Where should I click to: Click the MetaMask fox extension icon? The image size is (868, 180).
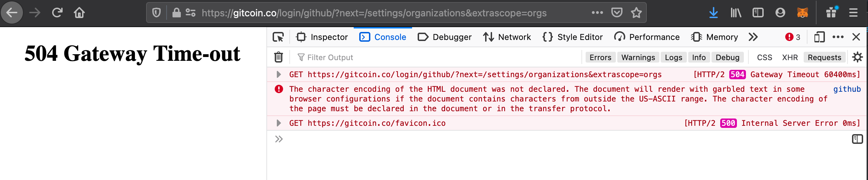[x=802, y=13]
